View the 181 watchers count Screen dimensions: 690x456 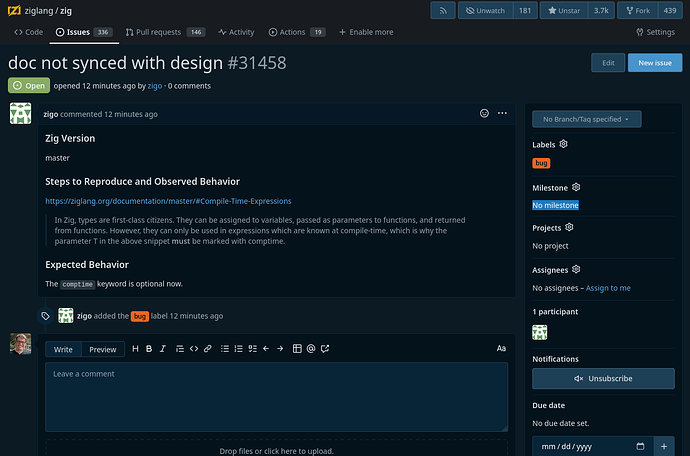pyautogui.click(x=525, y=11)
